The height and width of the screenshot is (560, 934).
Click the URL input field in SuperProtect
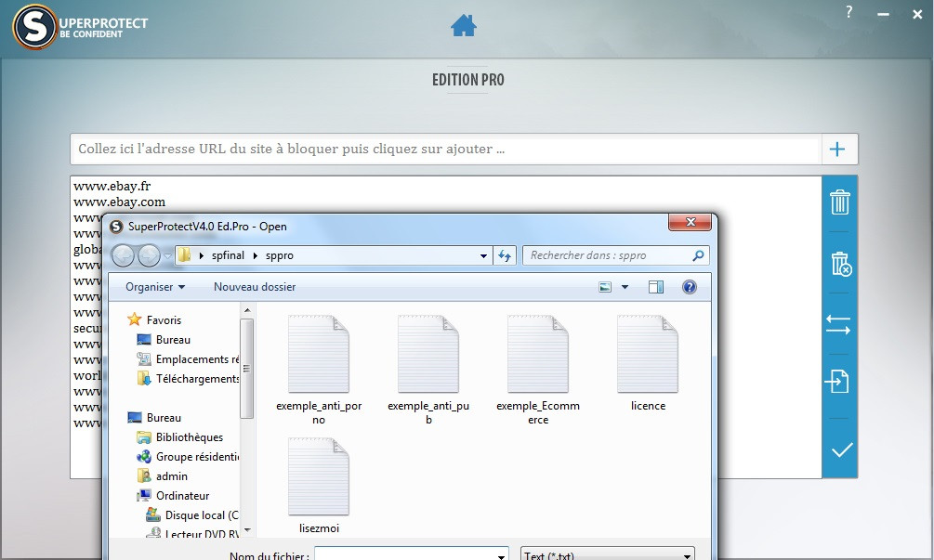(446, 149)
